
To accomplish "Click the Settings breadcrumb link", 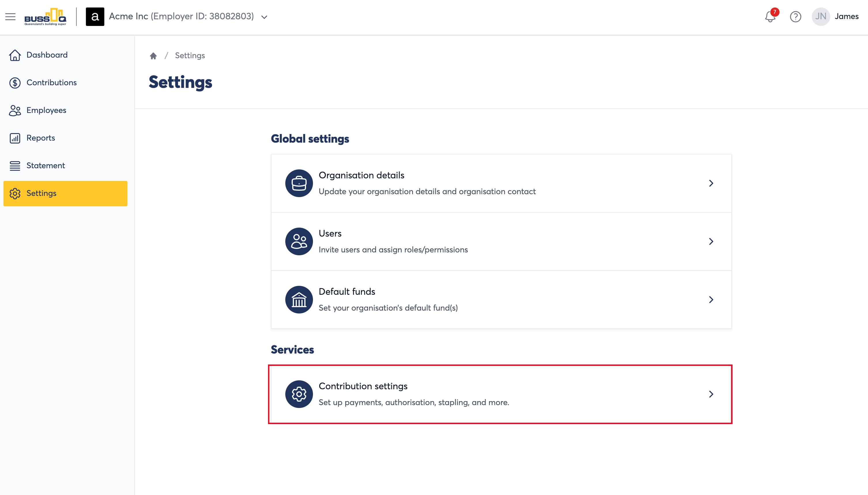I will click(190, 55).
